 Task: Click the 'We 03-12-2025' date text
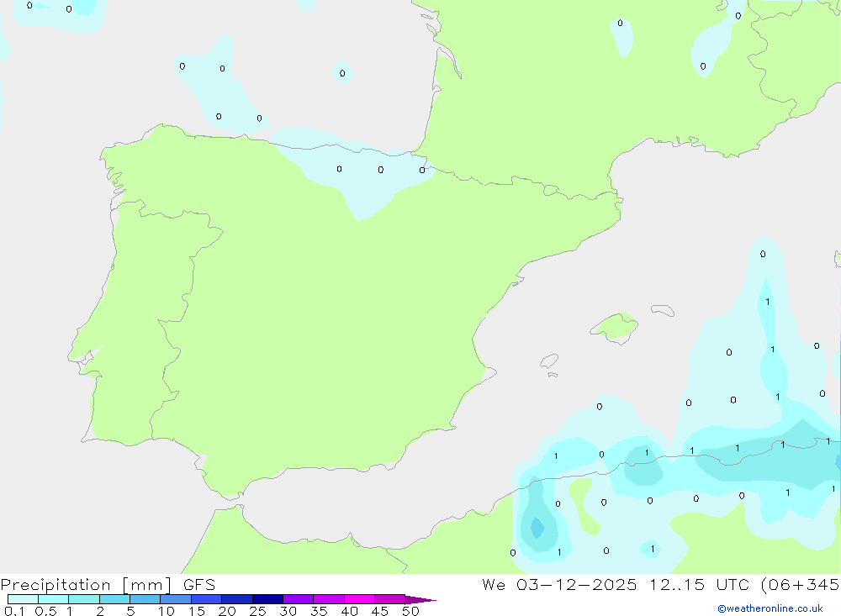559,584
